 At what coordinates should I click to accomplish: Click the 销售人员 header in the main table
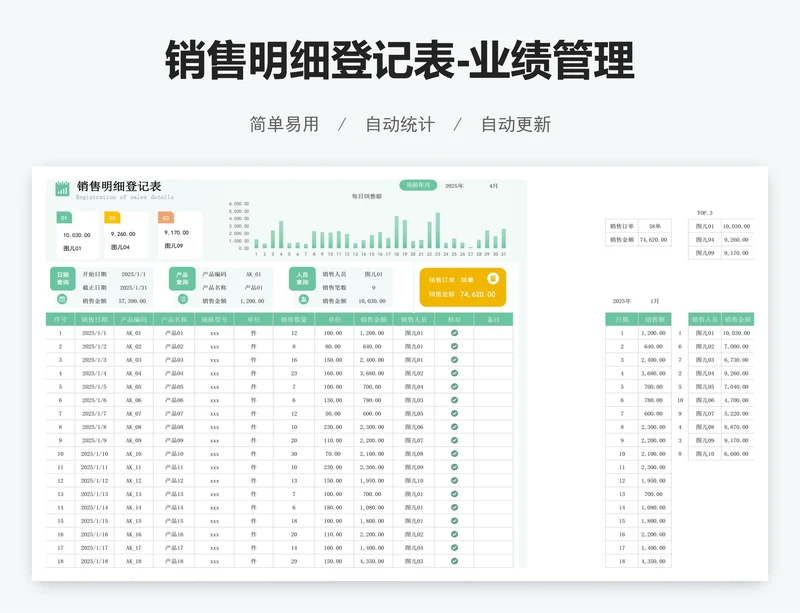tap(414, 320)
